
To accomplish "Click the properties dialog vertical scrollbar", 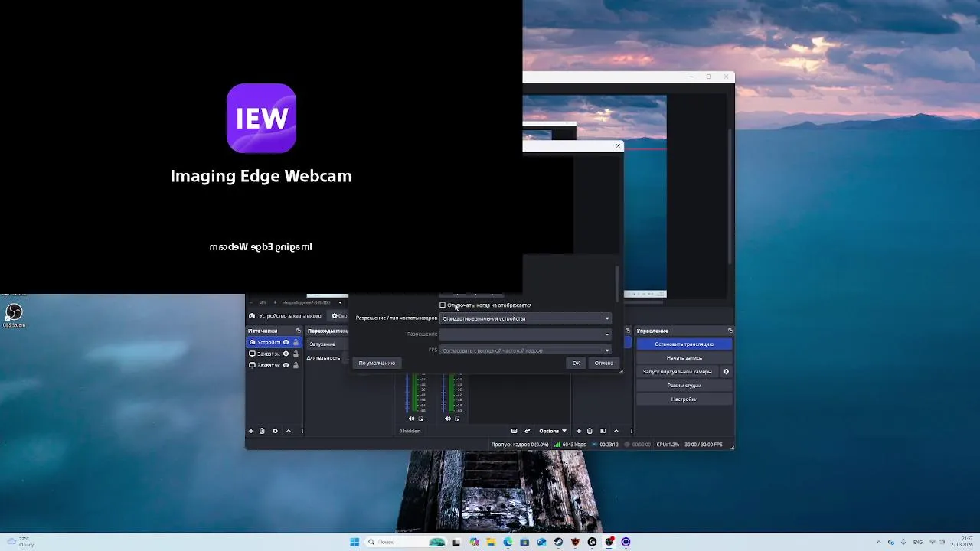I will (617, 283).
